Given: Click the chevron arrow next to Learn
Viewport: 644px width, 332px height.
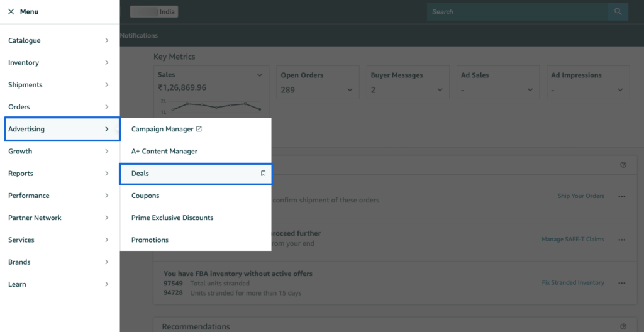Looking at the screenshot, I should pos(107,284).
